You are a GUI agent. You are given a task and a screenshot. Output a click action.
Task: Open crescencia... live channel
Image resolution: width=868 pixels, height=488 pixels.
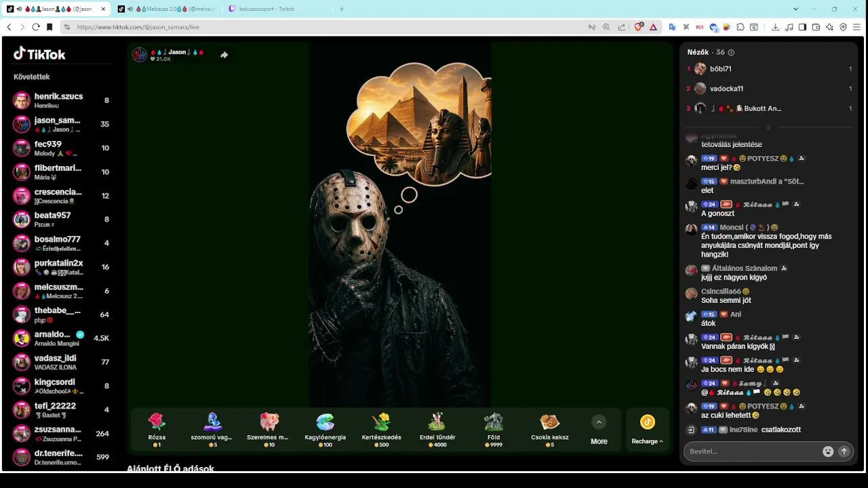pos(62,195)
